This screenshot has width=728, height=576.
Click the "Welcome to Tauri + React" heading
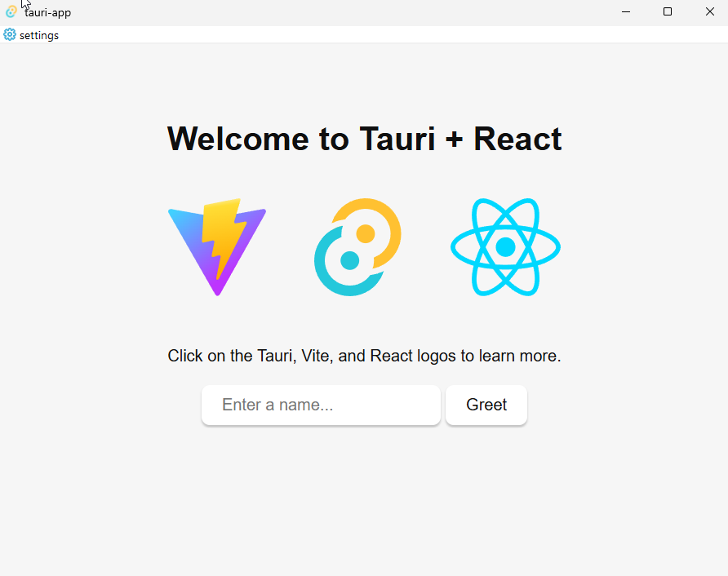365,139
